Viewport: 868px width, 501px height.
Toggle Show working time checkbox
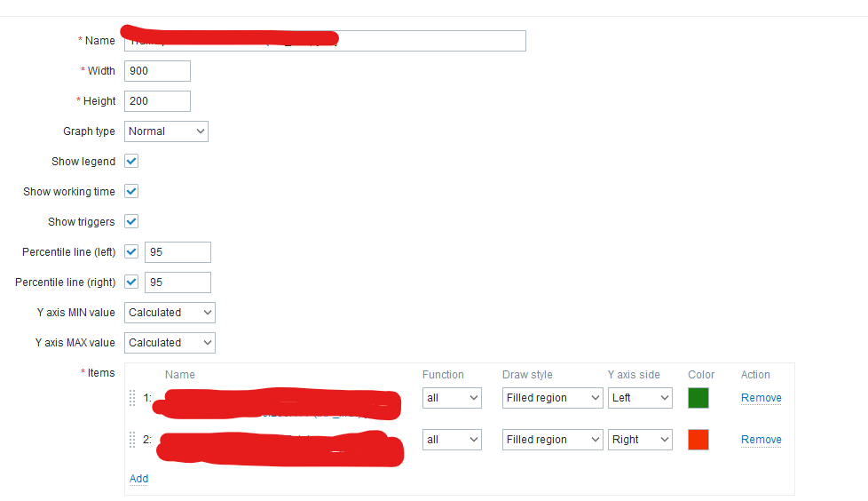(131, 191)
